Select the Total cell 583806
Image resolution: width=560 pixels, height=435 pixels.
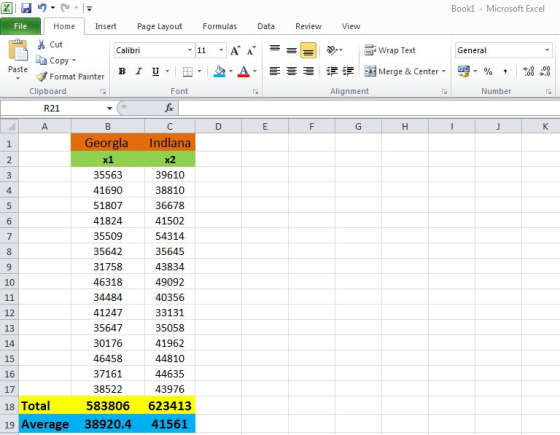[x=108, y=406]
